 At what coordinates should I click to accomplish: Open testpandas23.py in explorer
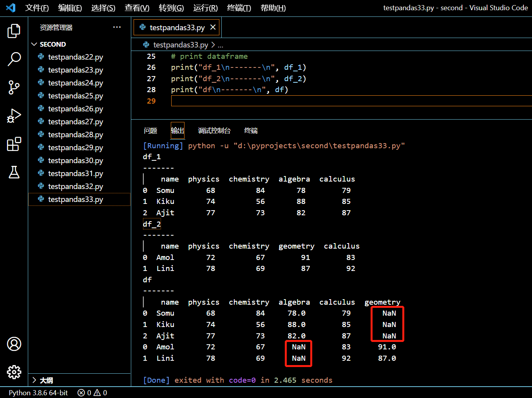(79, 70)
